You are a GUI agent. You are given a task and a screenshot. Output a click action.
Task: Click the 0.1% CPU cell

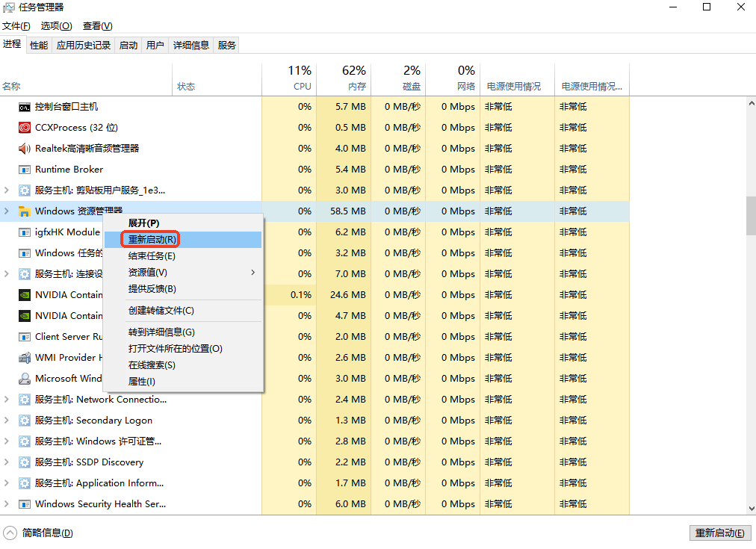click(x=289, y=295)
